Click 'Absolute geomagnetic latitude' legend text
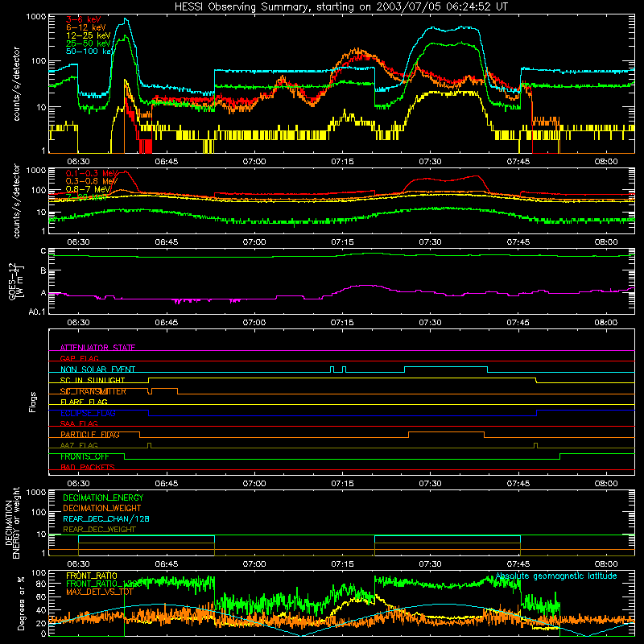Viewport: 644px width, 644px height. (556, 576)
